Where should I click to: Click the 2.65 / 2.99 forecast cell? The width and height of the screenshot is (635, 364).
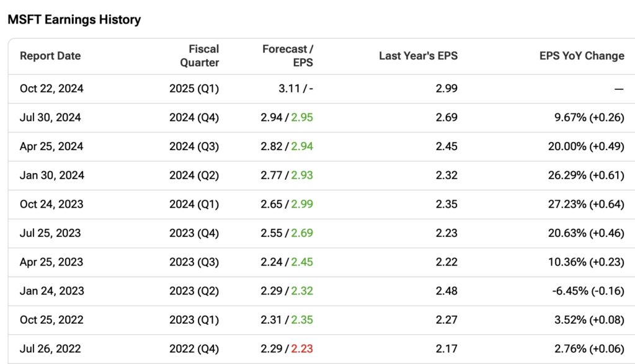[x=286, y=204]
